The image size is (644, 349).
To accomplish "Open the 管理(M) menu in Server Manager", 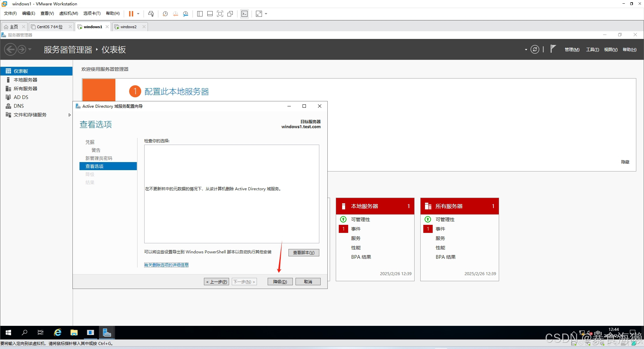I will pos(572,50).
